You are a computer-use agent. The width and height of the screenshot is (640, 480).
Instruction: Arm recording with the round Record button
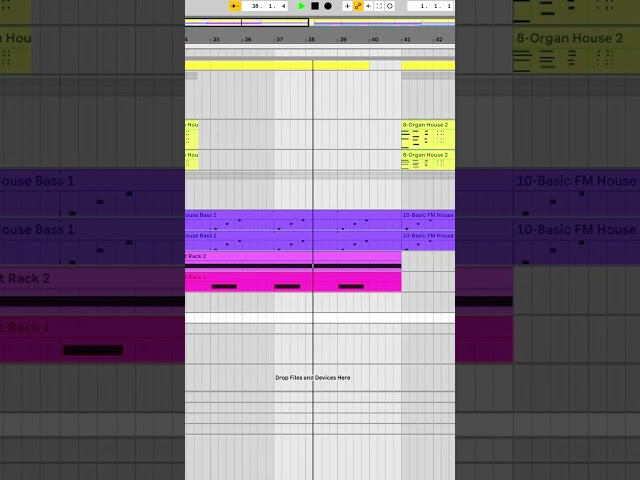pos(328,6)
